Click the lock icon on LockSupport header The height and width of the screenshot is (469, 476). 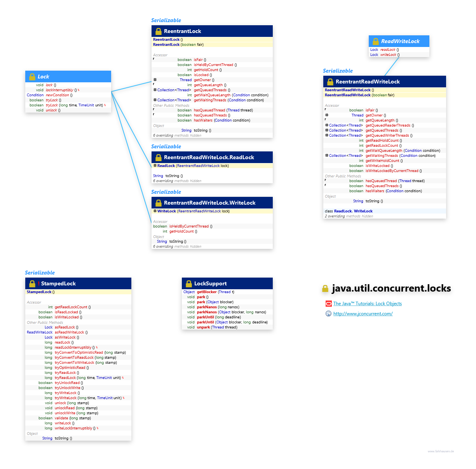(189, 283)
